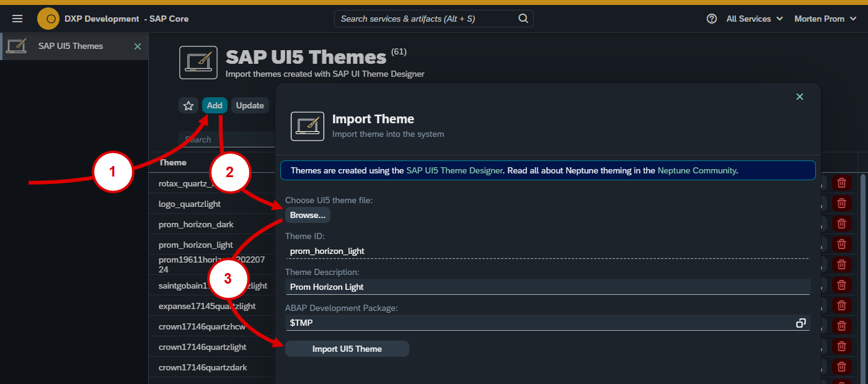The width and height of the screenshot is (868, 384).
Task: Open the Morten Prom user menu
Action: (825, 19)
